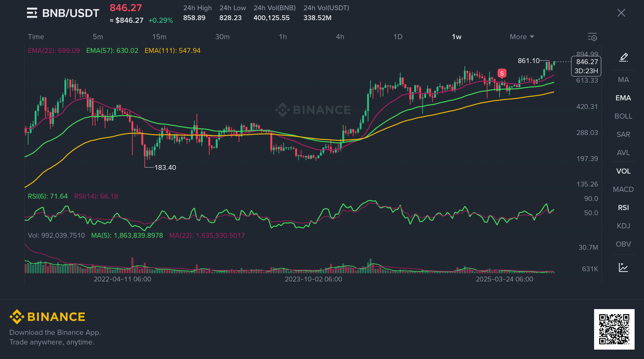
Task: Switch to the 15m timeframe
Action: click(x=159, y=37)
